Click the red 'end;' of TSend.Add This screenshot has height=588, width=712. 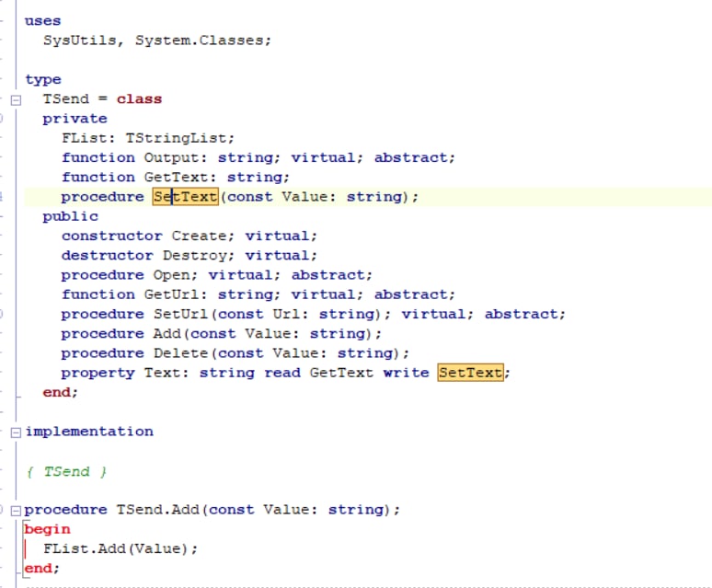(41, 569)
